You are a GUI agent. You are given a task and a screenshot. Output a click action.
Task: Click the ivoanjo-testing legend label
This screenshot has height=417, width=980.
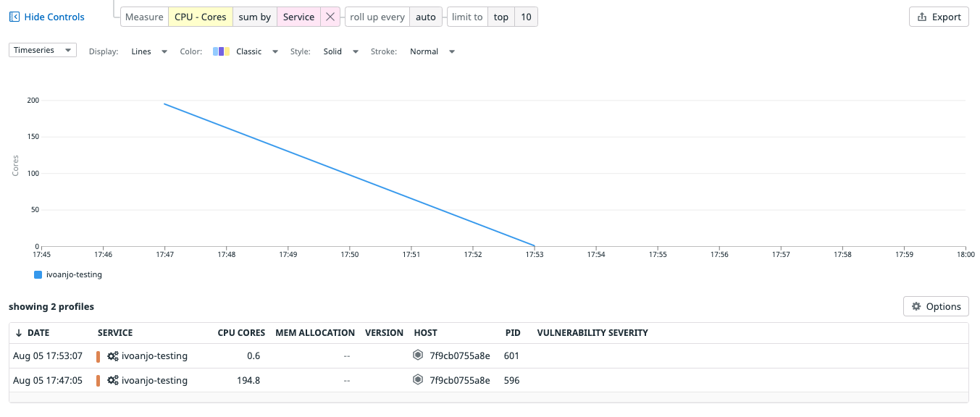click(74, 274)
